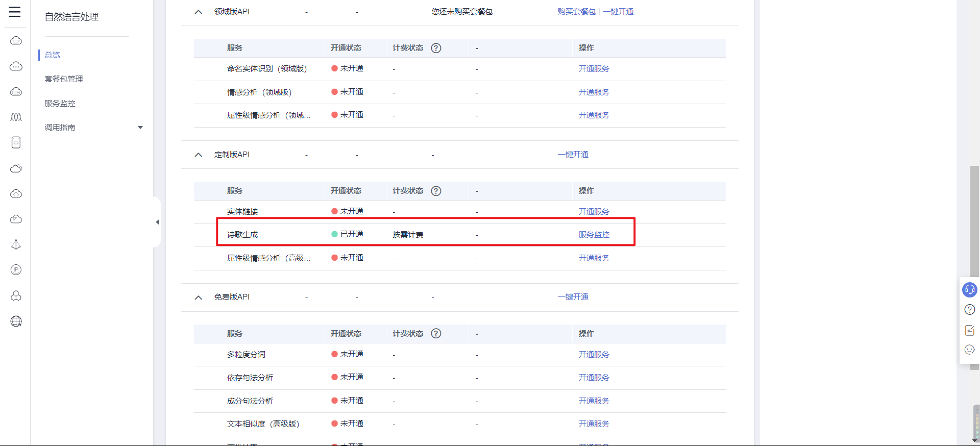The image size is (980, 446).
Task: Click the wave-shaped sidebar icon
Action: 16,117
